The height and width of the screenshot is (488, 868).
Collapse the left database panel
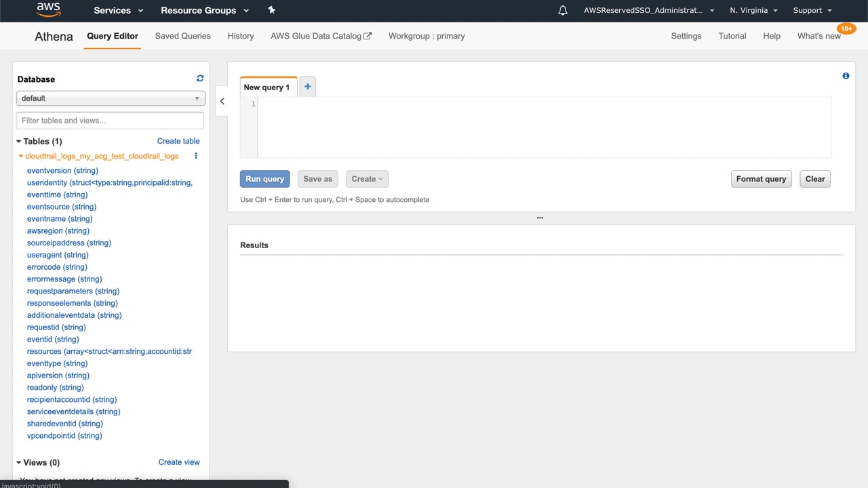[x=222, y=101]
